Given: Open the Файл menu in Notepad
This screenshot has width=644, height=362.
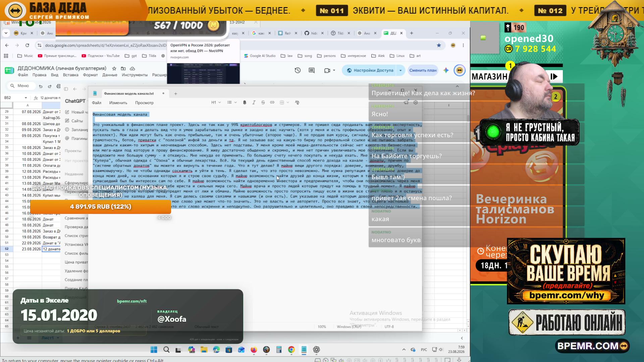Looking at the screenshot, I should [97, 103].
